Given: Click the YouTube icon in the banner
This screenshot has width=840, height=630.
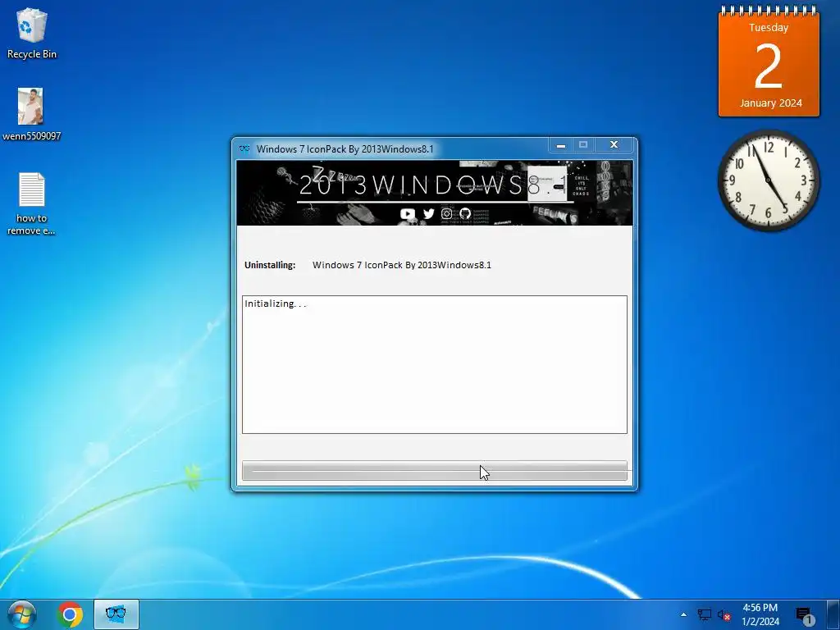Looking at the screenshot, I should [x=408, y=214].
